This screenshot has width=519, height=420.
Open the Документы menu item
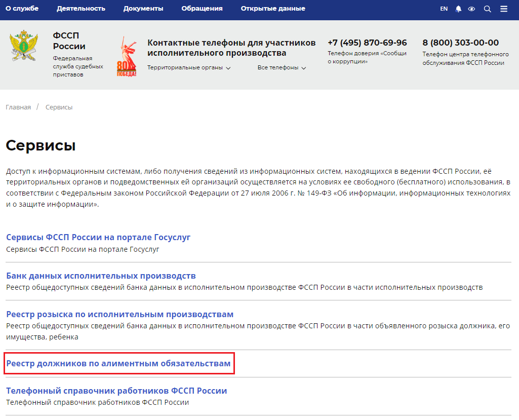click(x=143, y=9)
